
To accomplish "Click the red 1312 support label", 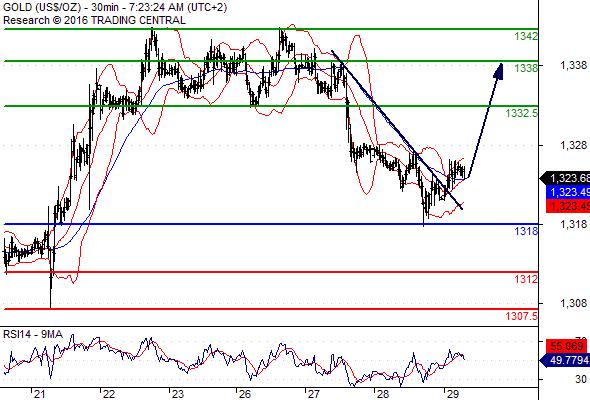I will pos(526,279).
